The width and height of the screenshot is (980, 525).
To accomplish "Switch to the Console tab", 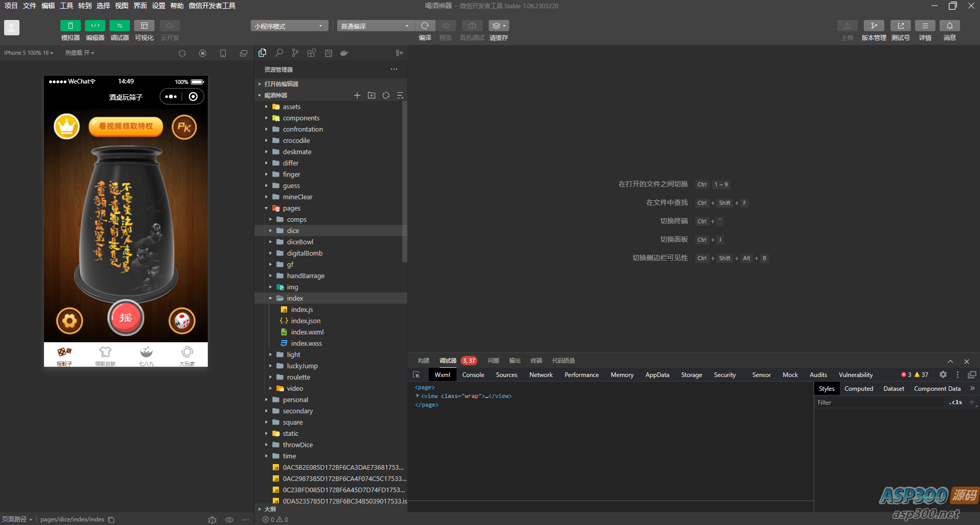I will (473, 375).
